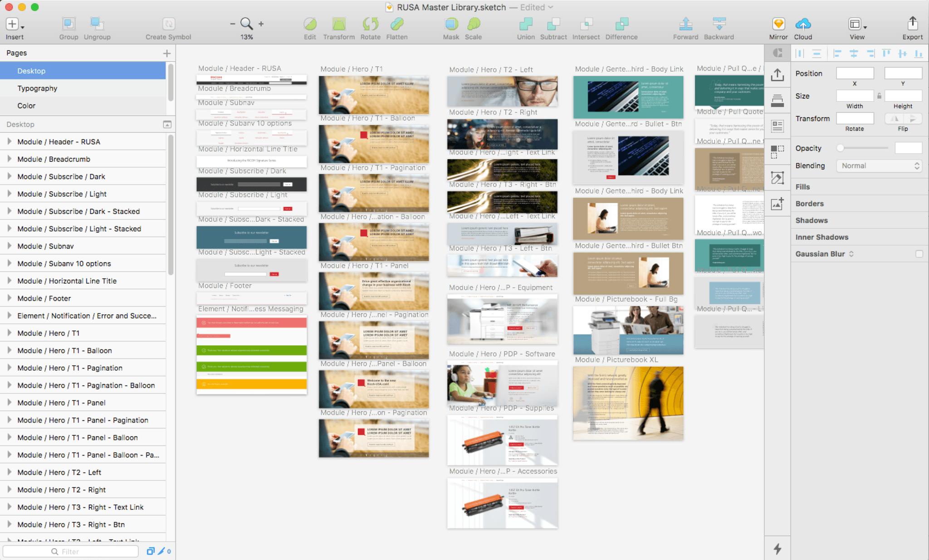Screen dimensions: 929x560
Task: Open the Blending mode Normal dropdown
Action: pyautogui.click(x=879, y=166)
